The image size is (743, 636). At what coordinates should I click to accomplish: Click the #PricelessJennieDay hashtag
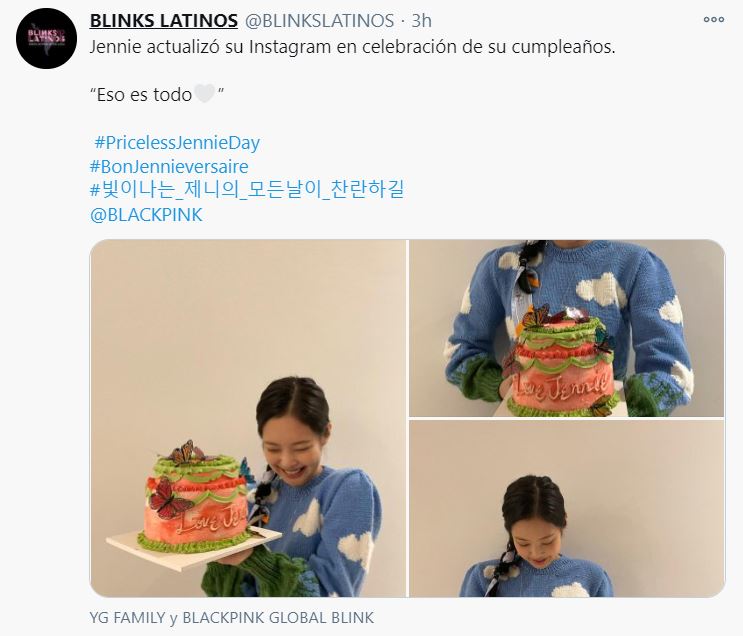[x=177, y=143]
